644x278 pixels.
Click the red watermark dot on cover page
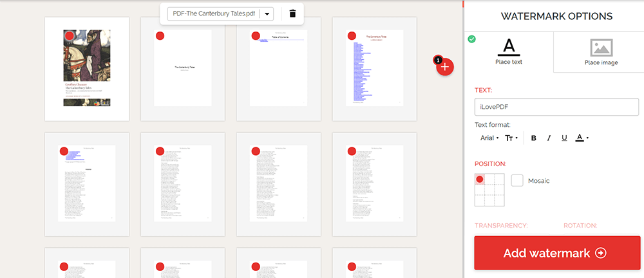click(69, 35)
